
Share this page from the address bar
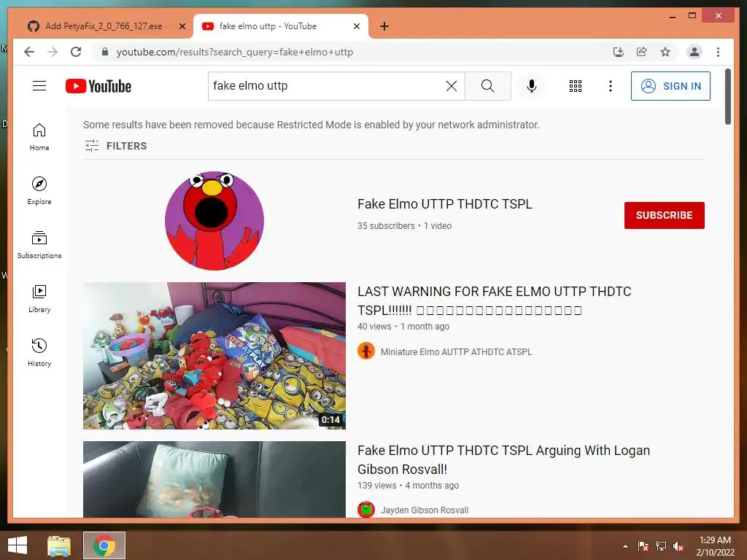642,52
